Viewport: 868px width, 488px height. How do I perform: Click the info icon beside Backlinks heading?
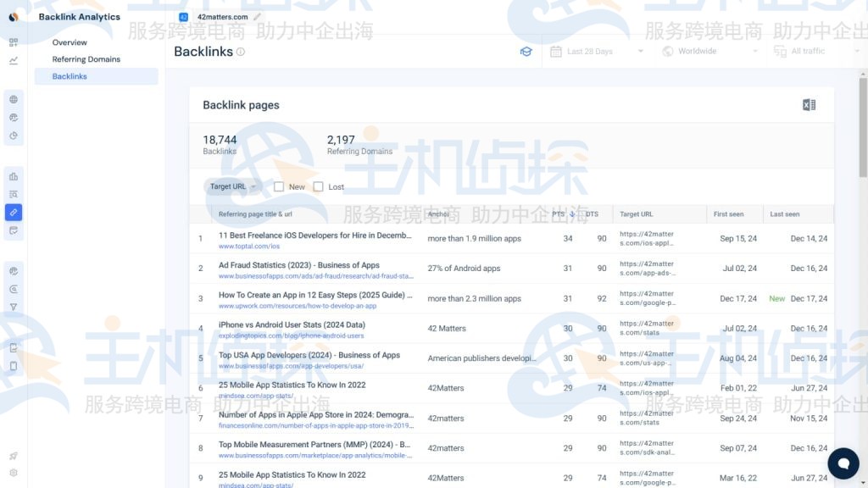point(240,51)
